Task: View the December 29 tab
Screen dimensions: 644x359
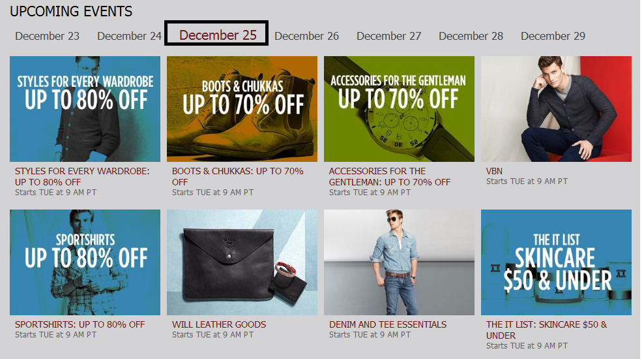Action: point(553,36)
